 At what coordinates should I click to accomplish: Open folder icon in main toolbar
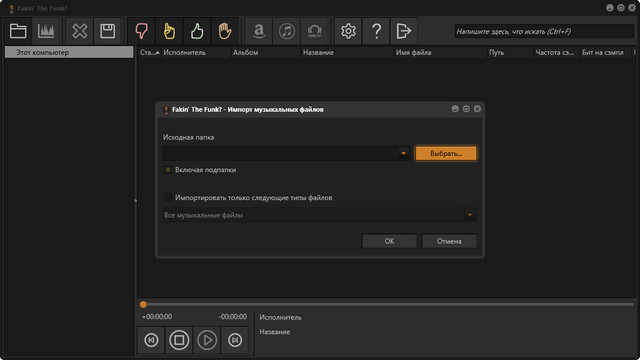[x=18, y=31]
